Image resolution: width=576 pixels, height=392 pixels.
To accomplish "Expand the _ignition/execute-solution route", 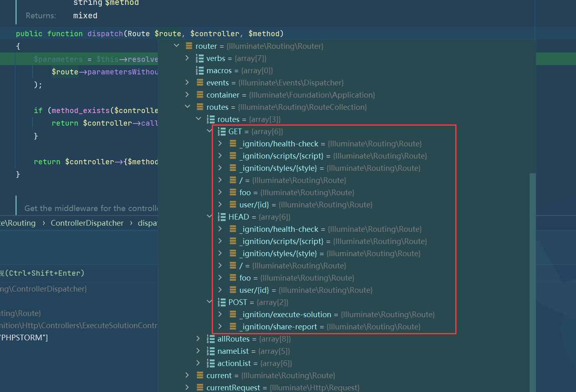I will pos(220,314).
